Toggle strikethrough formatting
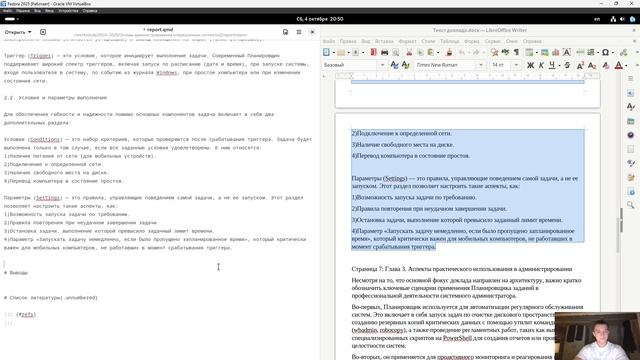Image resolution: width=640 pixels, height=360 pixels. 567,65
